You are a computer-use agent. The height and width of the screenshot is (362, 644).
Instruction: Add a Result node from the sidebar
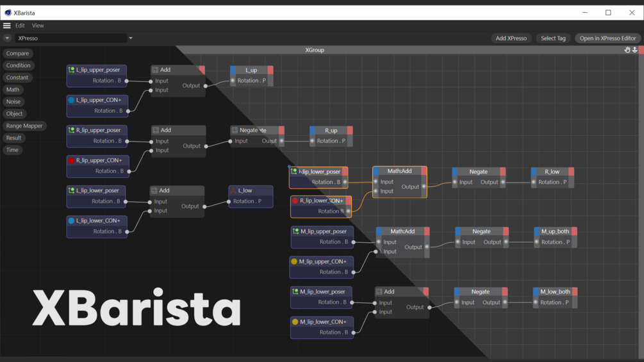pos(13,138)
